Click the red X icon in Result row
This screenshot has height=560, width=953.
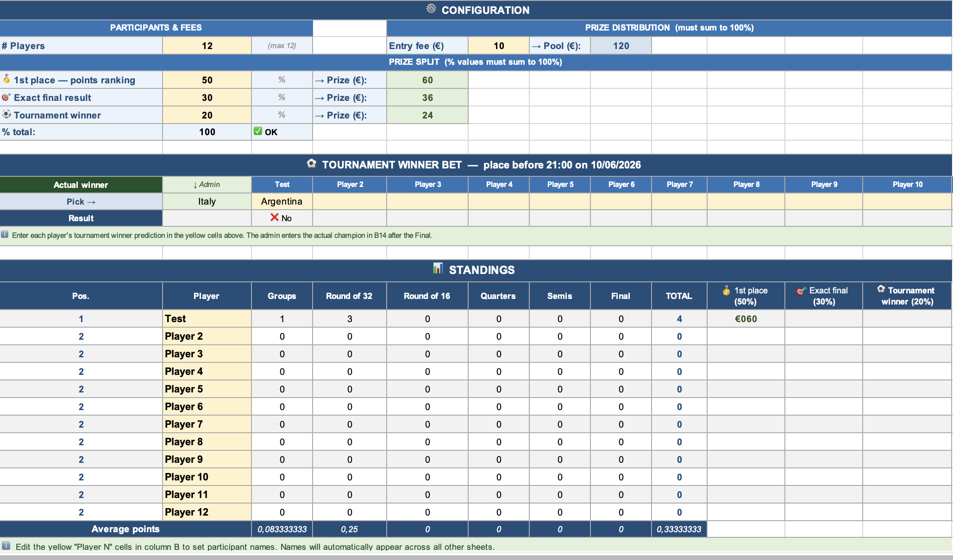pos(275,217)
